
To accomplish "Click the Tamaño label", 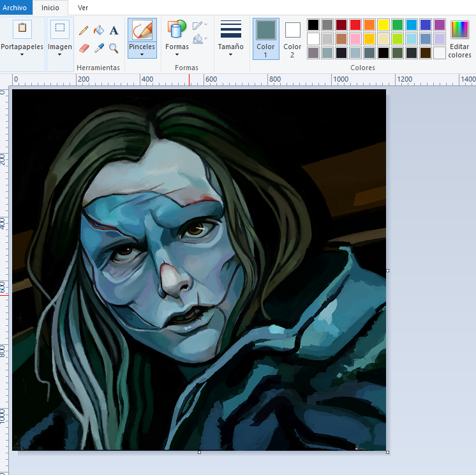I will pos(231,47).
